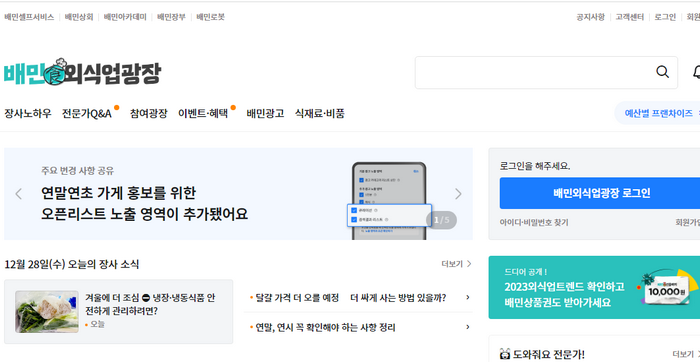Screen dimensions: 700x362
Task: Click the 주요 변경 사항 공유 text
Action: pyautogui.click(x=78, y=171)
